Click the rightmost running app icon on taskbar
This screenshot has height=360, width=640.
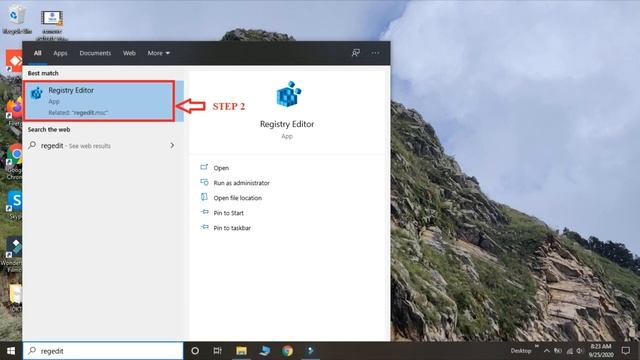coord(310,351)
